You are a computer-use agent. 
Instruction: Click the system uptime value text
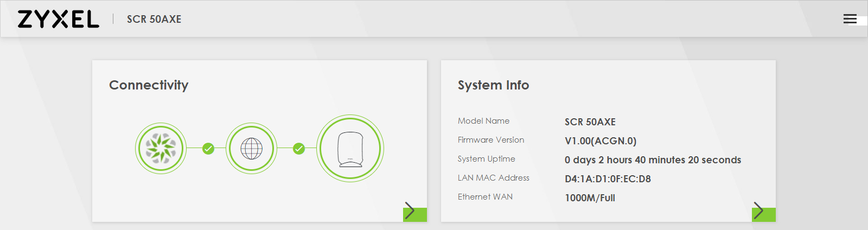coord(653,160)
